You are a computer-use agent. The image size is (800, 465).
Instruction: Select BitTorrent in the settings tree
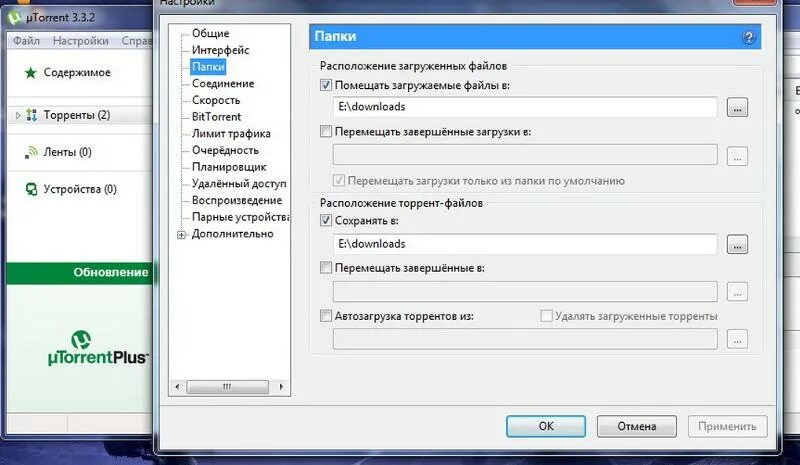click(x=216, y=117)
